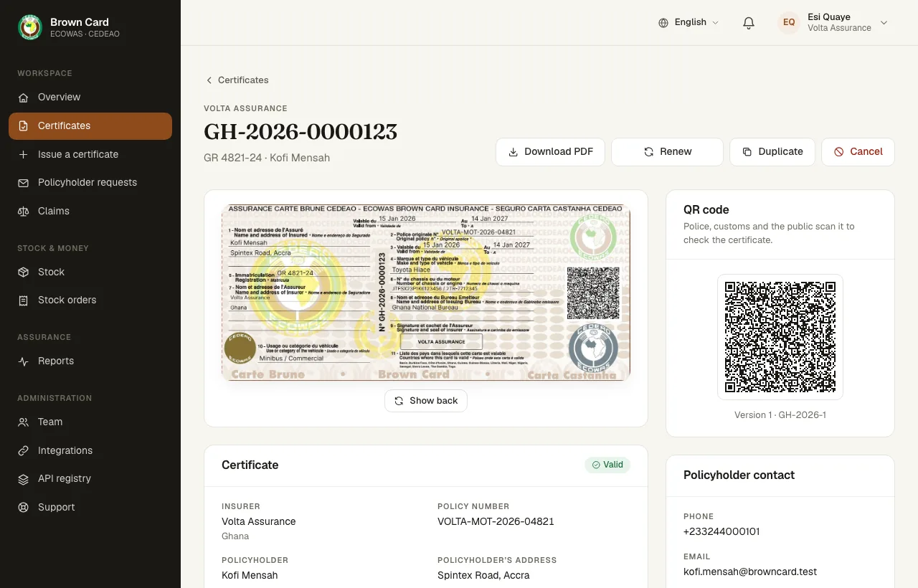918x588 pixels.
Task: Select the address Spintex Road, Accra
Action: (483, 576)
